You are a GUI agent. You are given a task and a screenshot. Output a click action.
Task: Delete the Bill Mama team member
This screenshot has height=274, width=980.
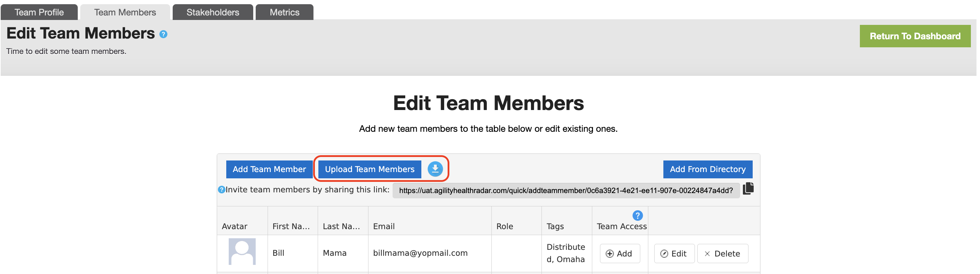point(723,253)
